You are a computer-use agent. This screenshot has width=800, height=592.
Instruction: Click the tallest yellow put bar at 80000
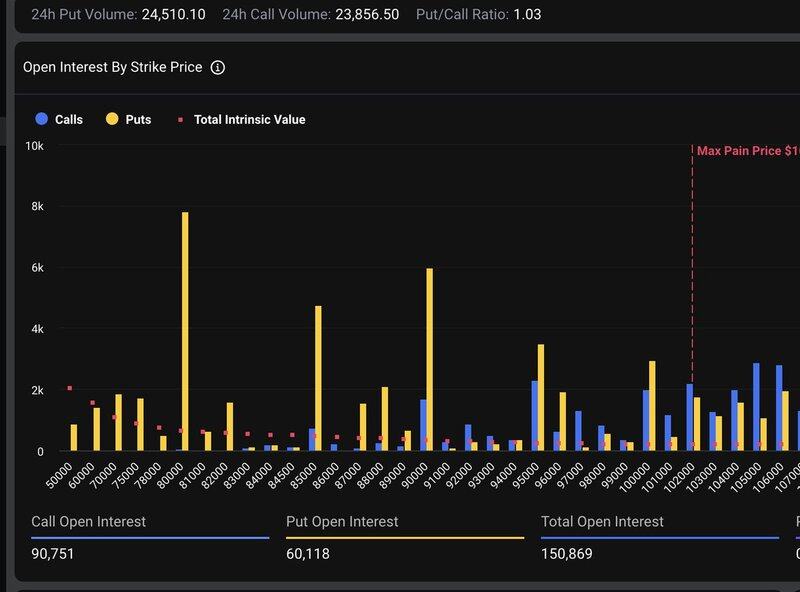pos(185,330)
